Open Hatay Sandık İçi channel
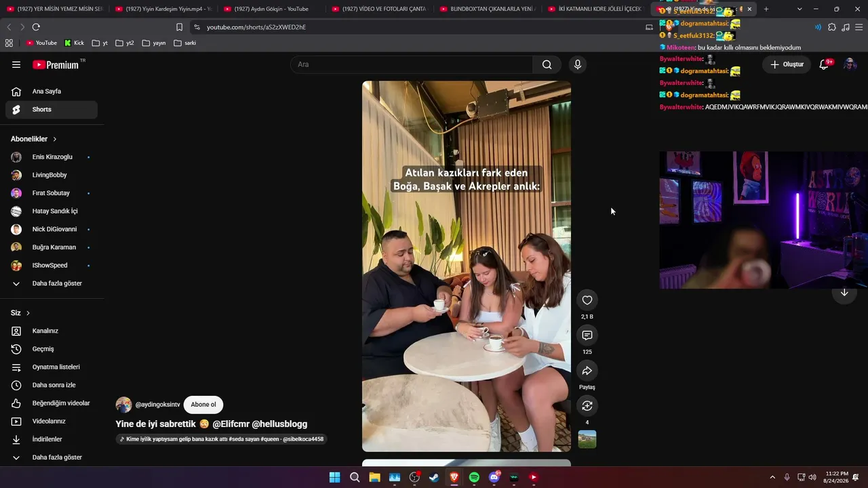868x488 pixels. [x=52, y=211]
